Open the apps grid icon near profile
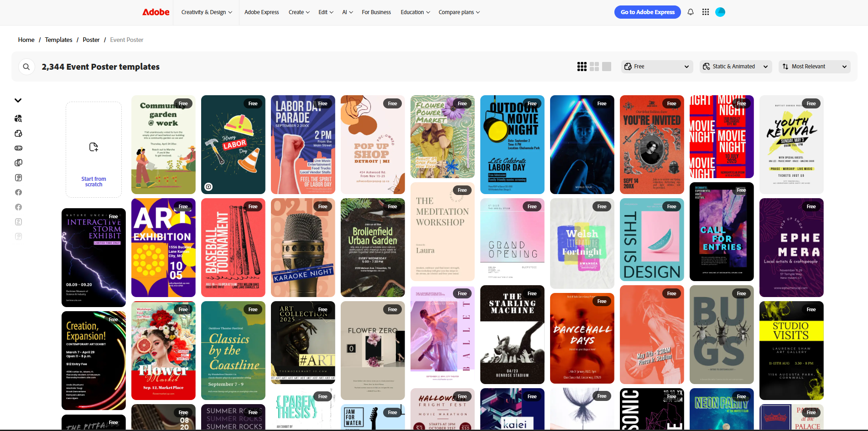The width and height of the screenshot is (868, 431). 705,12
